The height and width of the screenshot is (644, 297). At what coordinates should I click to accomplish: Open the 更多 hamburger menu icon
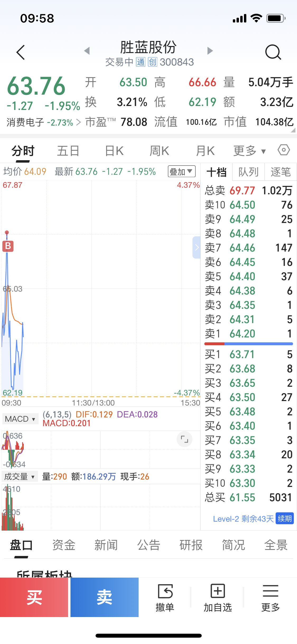point(270,598)
